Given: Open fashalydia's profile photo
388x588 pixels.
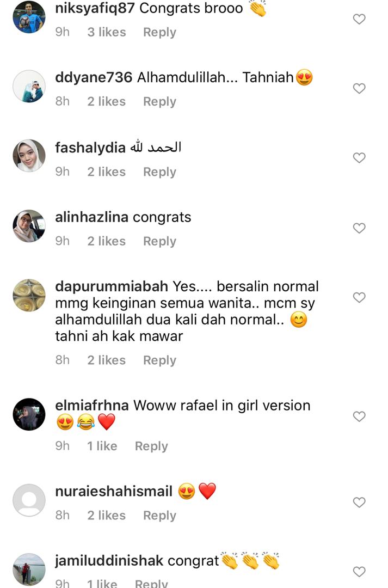Looking at the screenshot, I should click(x=29, y=156).
